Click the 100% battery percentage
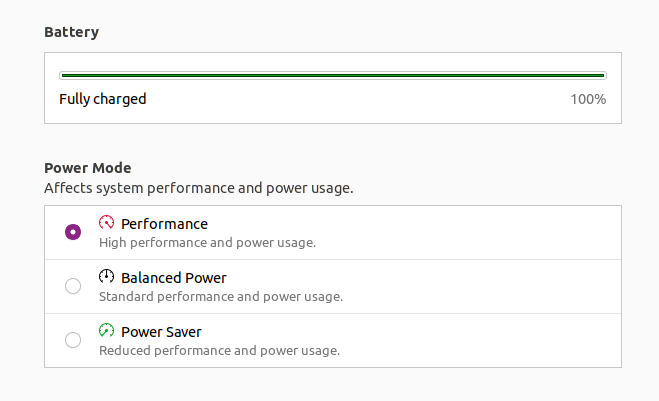The image size is (659, 401). [587, 99]
